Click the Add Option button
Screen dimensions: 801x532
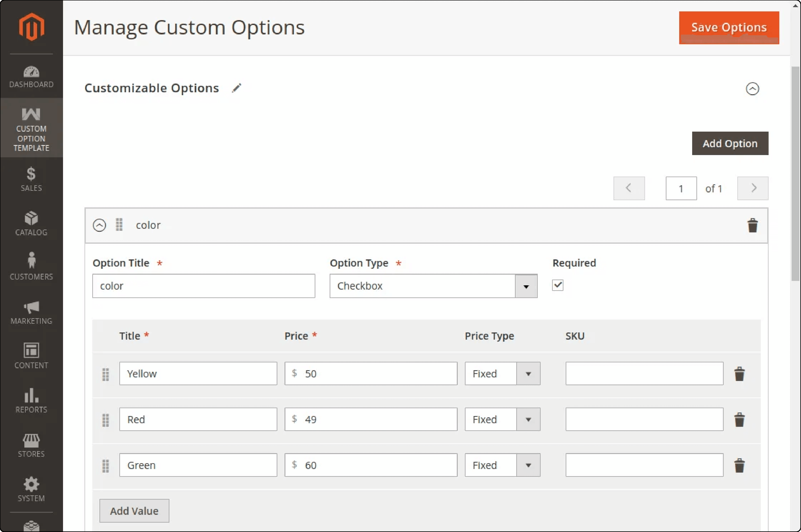pyautogui.click(x=730, y=143)
